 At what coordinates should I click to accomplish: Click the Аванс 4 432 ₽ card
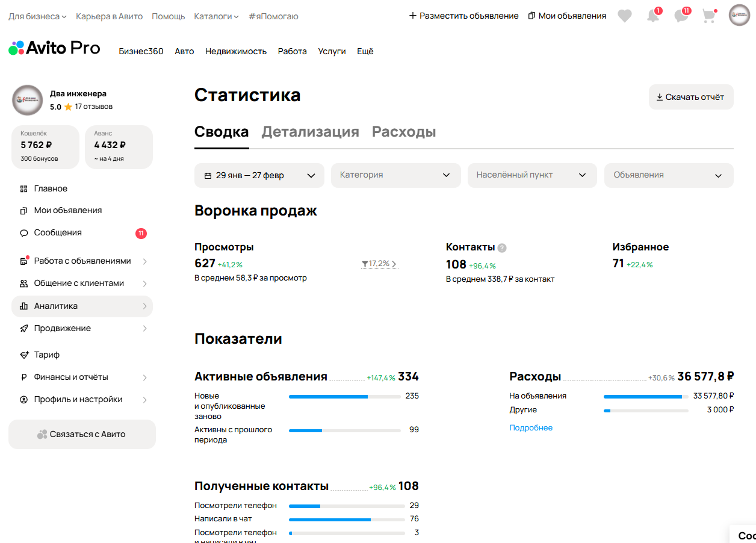(x=119, y=147)
